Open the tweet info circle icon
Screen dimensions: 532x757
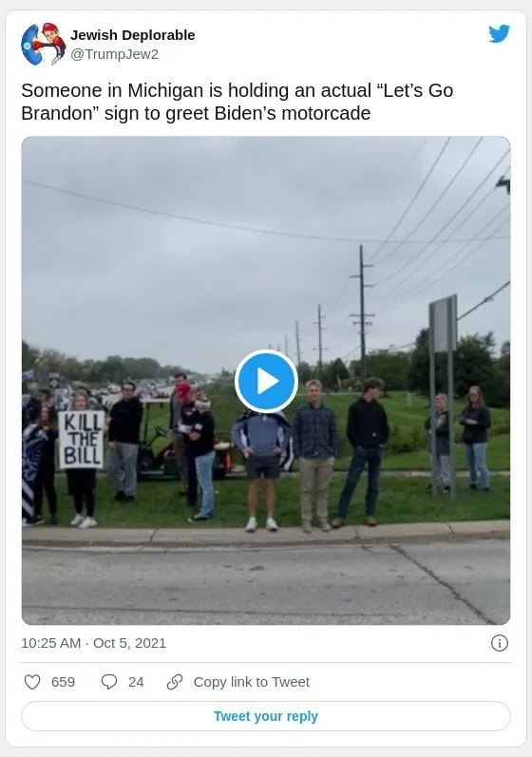tap(499, 643)
